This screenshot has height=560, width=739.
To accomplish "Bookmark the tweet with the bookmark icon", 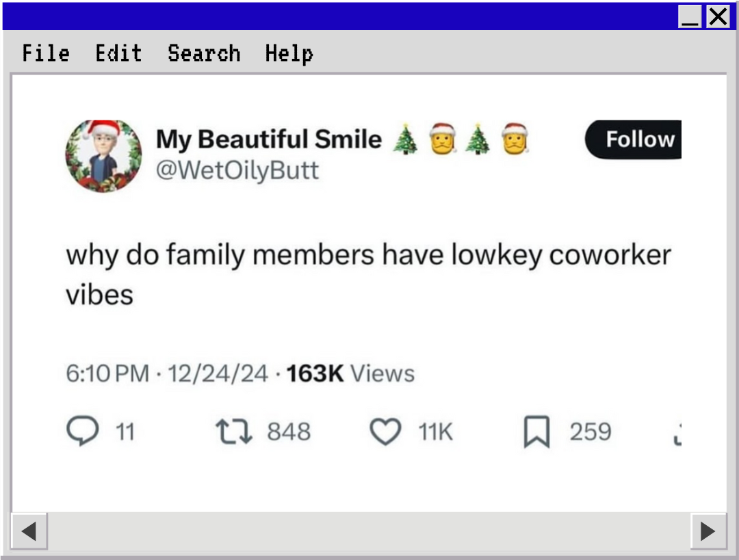I will coord(536,433).
